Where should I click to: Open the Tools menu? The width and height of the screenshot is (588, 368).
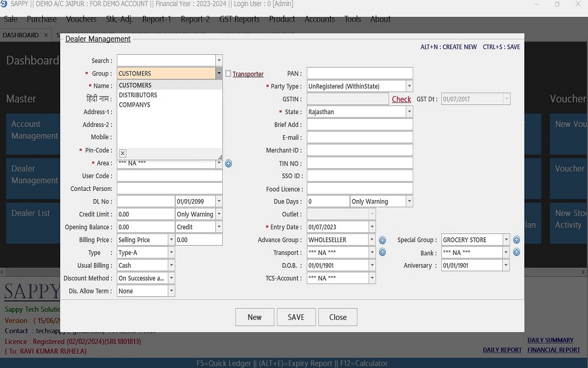(x=352, y=19)
